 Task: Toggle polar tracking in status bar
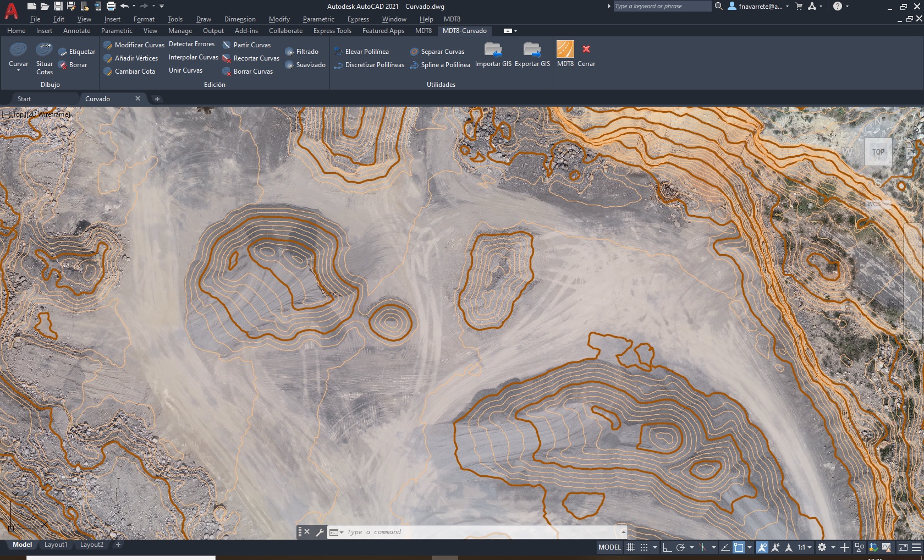tap(680, 547)
